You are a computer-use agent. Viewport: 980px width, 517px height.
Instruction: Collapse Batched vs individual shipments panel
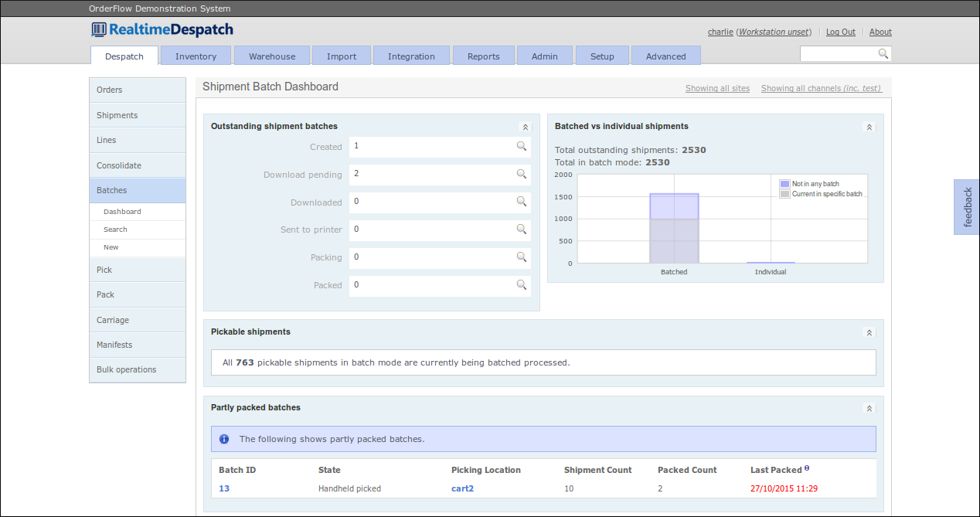point(869,127)
